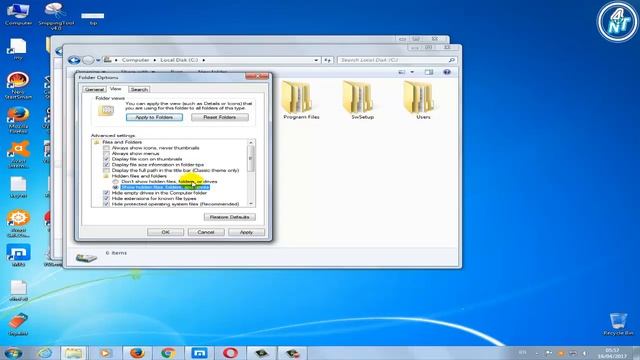Open Firefox from the taskbar

[x=137, y=353]
